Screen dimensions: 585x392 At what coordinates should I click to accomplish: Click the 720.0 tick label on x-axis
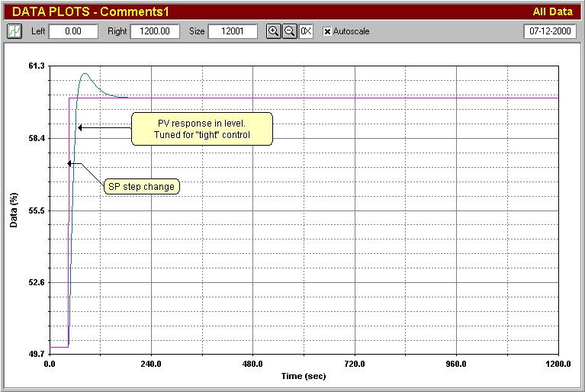coord(354,365)
